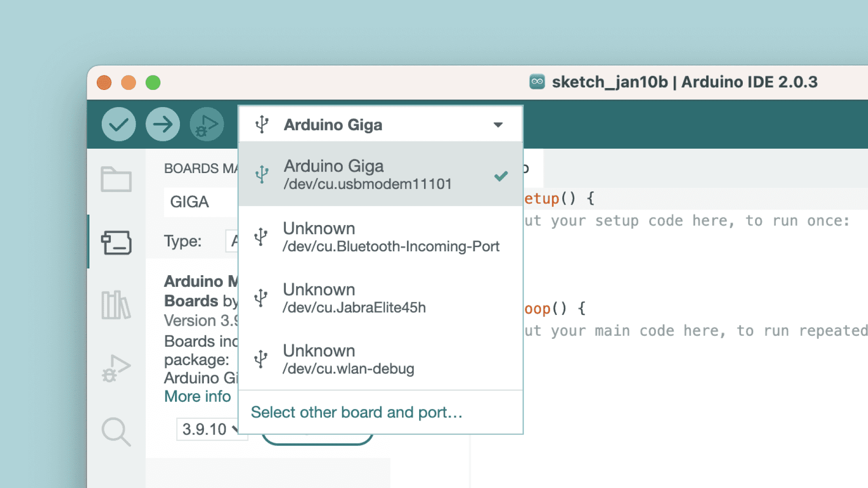Open the More info link
This screenshot has width=868, height=488.
click(x=198, y=396)
